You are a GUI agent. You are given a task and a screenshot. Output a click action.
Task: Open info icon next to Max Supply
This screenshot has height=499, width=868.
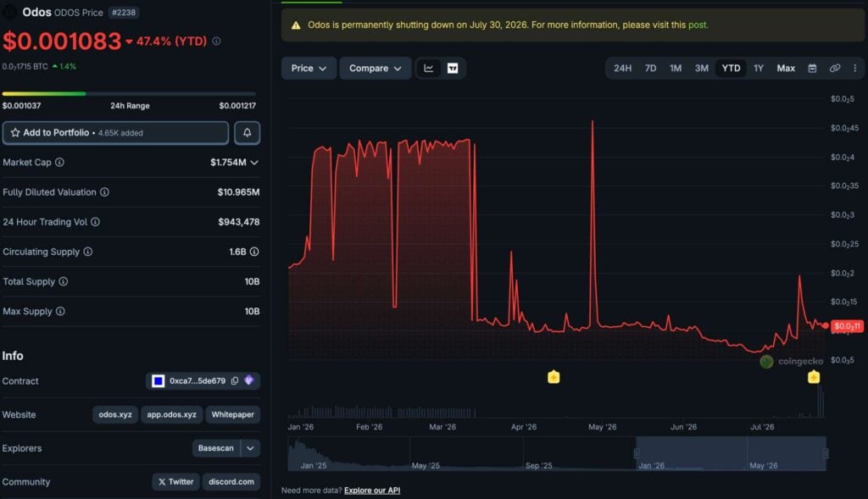pos(60,312)
